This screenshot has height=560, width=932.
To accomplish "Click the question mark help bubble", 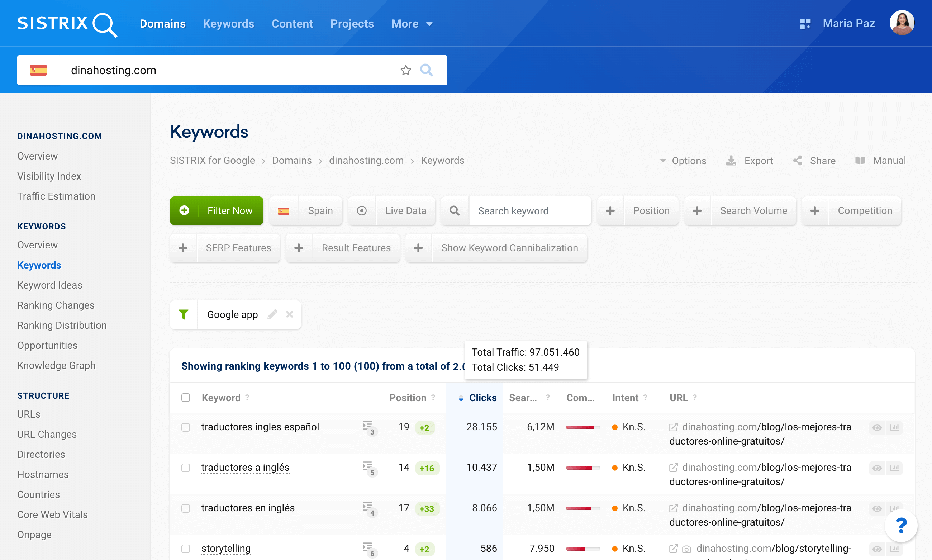I will pos(901,525).
